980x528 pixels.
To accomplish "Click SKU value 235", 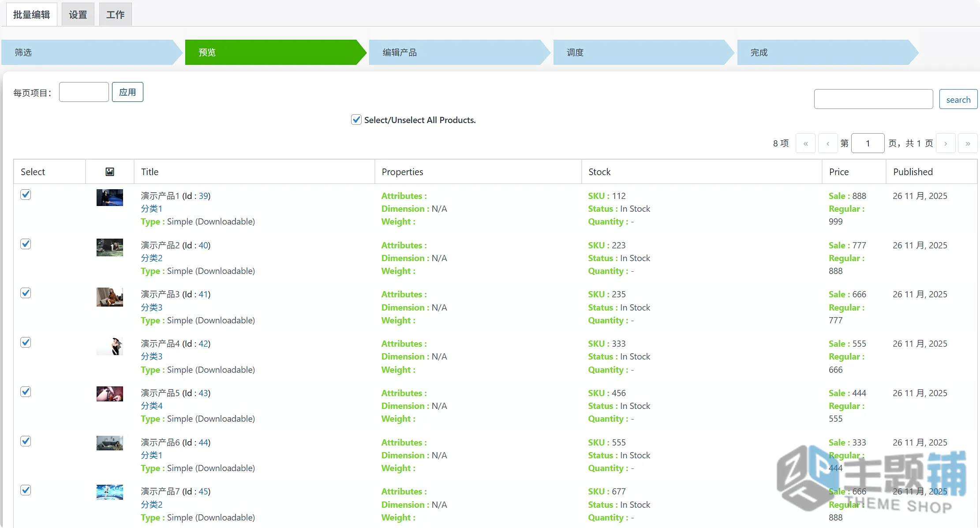I will click(619, 294).
